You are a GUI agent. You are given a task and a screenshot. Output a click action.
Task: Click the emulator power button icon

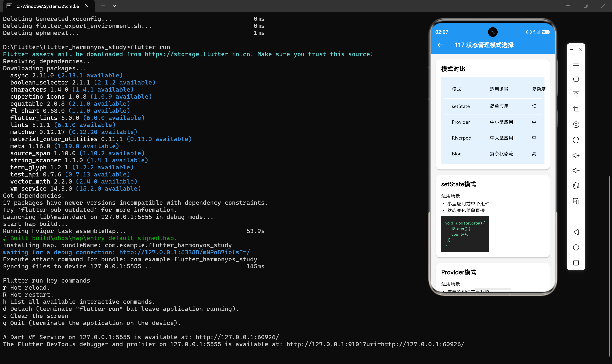click(x=576, y=79)
